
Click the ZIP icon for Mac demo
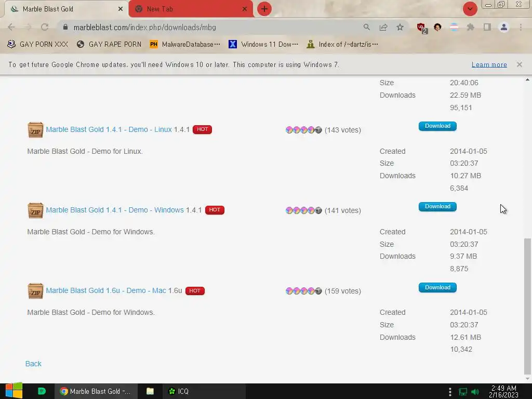35,291
